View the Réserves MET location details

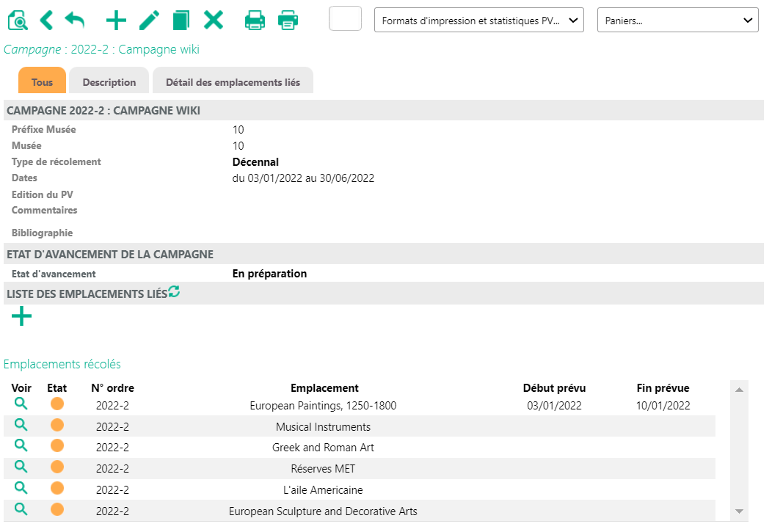point(21,467)
